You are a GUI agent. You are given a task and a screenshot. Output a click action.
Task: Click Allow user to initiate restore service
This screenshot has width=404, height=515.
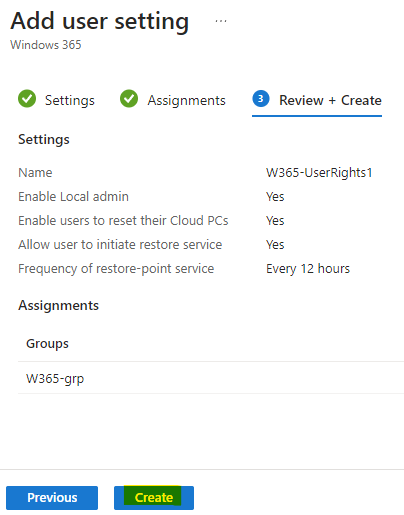120,245
